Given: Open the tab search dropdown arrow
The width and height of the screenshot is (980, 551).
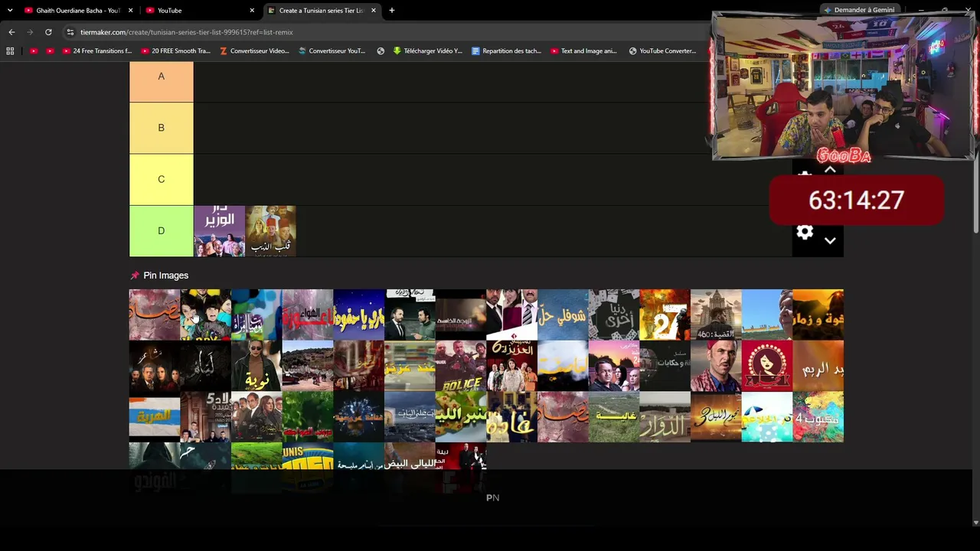Looking at the screenshot, I should 10,11.
